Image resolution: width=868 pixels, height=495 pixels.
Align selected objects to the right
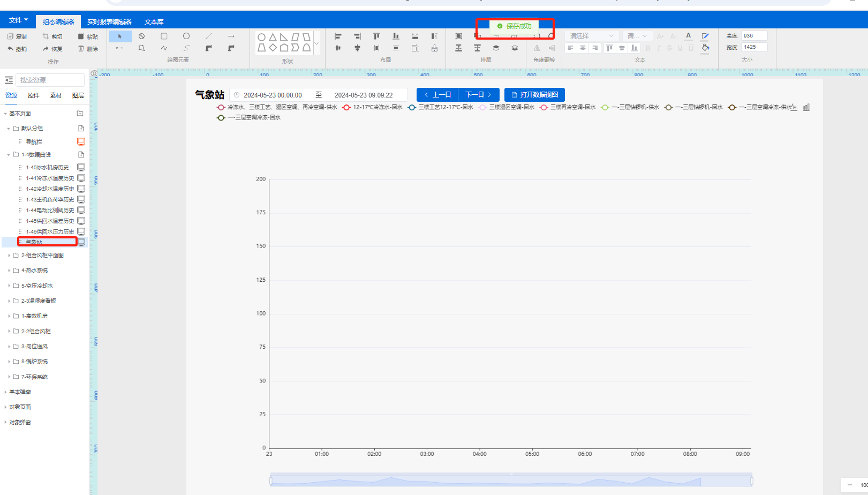(x=357, y=36)
